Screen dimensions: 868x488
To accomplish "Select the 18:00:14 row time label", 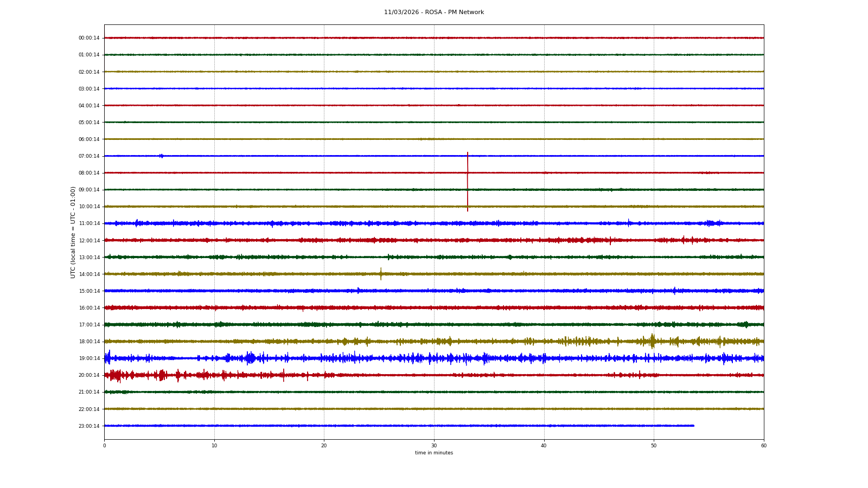I will pyautogui.click(x=89, y=342).
